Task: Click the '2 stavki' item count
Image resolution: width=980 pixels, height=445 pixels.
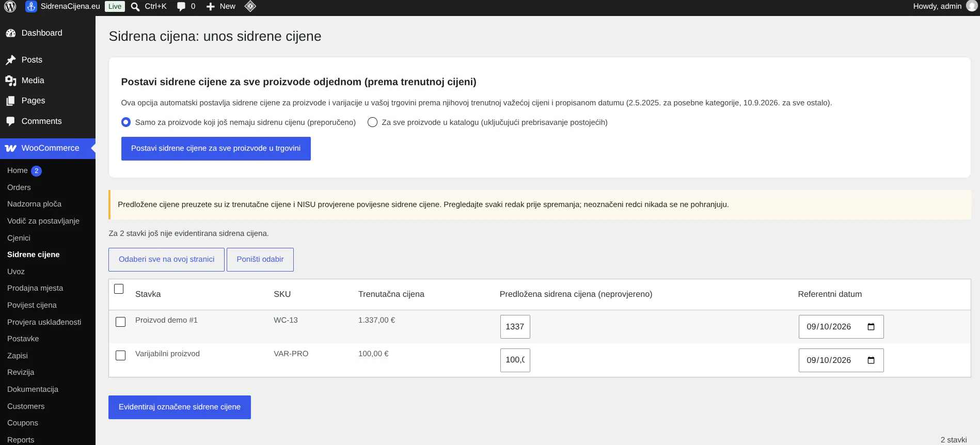Action: point(954,440)
